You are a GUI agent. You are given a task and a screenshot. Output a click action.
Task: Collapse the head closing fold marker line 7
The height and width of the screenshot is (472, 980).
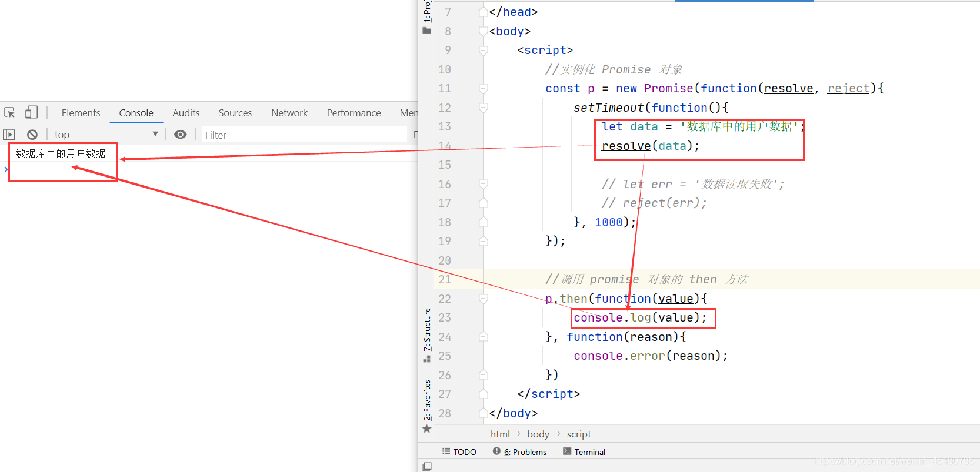tap(484, 12)
